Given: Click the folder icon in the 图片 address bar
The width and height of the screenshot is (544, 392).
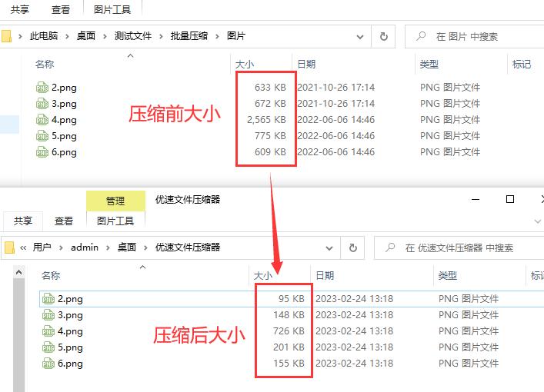Looking at the screenshot, I should coord(6,36).
